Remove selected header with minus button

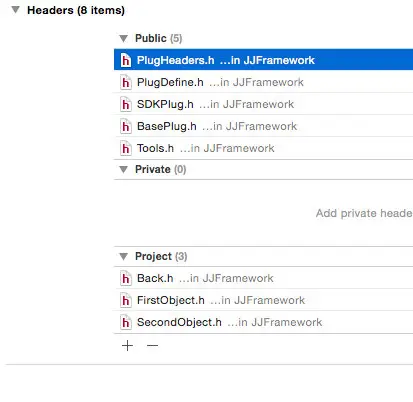152,345
